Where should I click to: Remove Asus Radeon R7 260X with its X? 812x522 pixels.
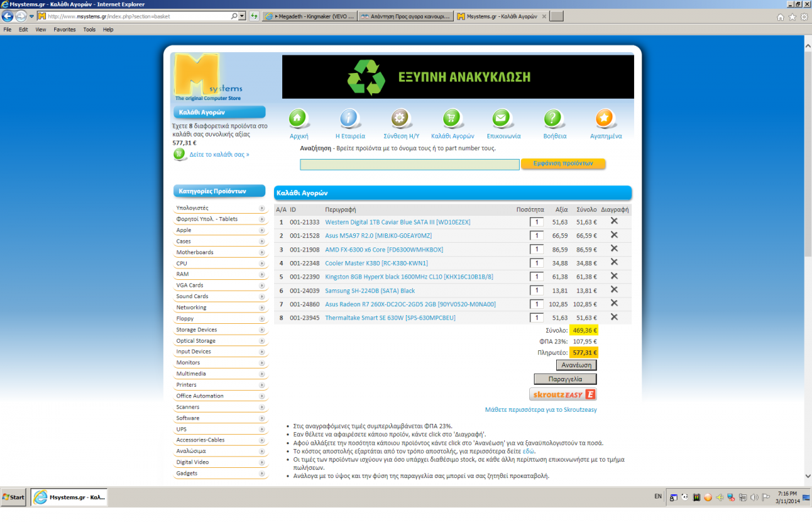(x=614, y=304)
